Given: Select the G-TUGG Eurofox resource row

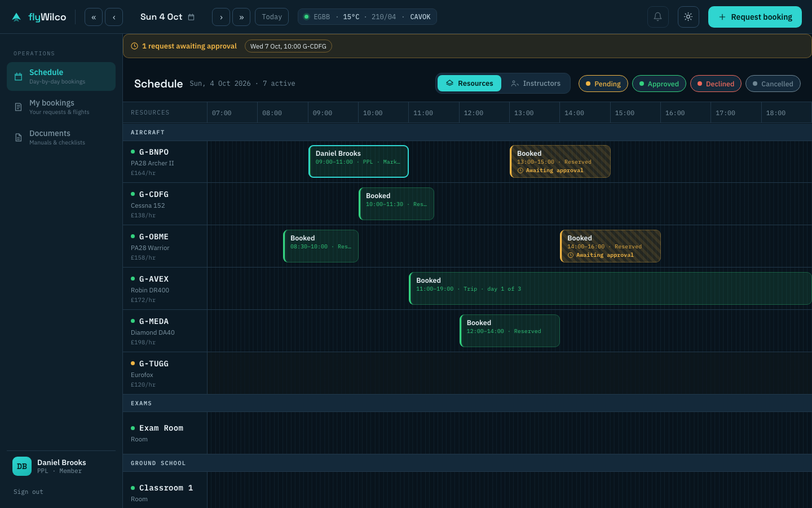Looking at the screenshot, I should point(165,373).
